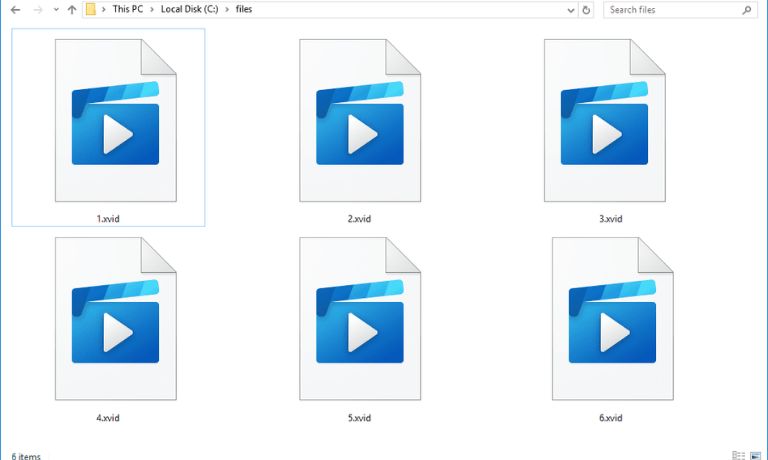Switch to large icons view in status bar
Viewport: 768px width, 460px height.
click(x=756, y=456)
